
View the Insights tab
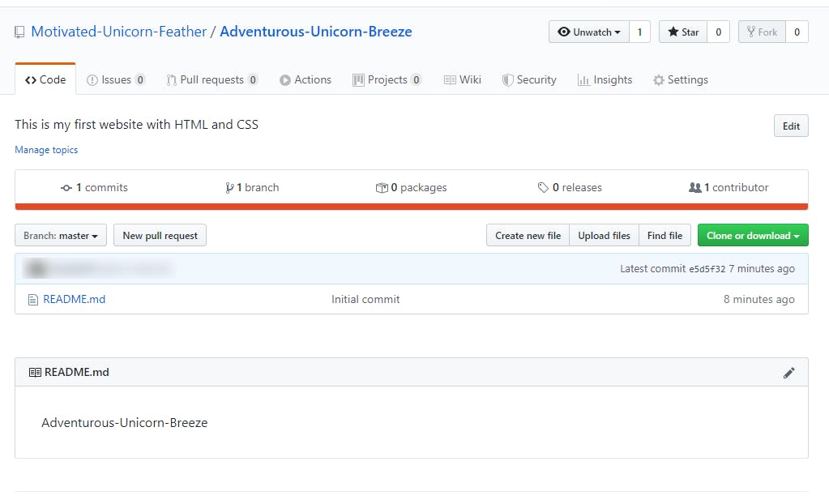coord(605,80)
